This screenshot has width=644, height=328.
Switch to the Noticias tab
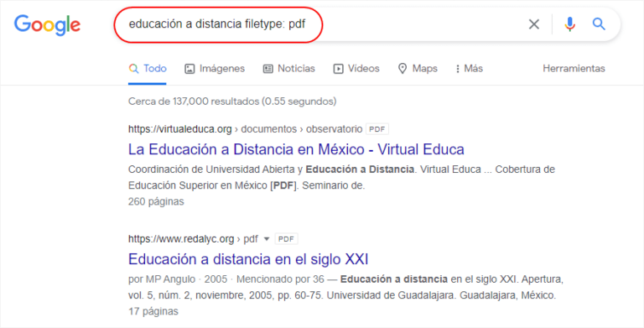click(x=288, y=69)
